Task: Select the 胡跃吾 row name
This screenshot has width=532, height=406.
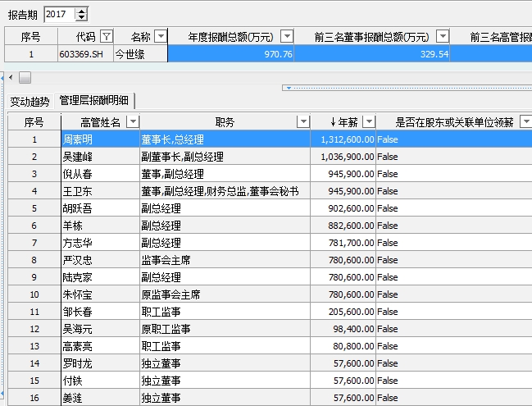Action: tap(101, 208)
